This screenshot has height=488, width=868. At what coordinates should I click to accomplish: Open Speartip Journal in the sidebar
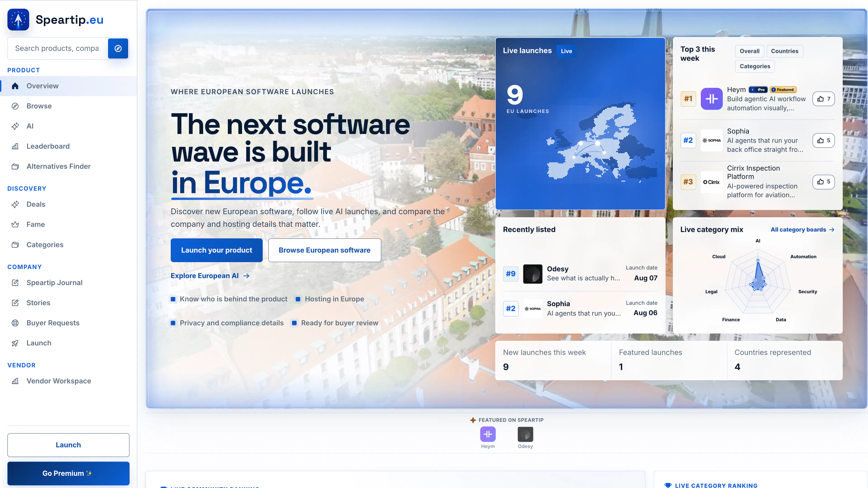pyautogui.click(x=68, y=283)
